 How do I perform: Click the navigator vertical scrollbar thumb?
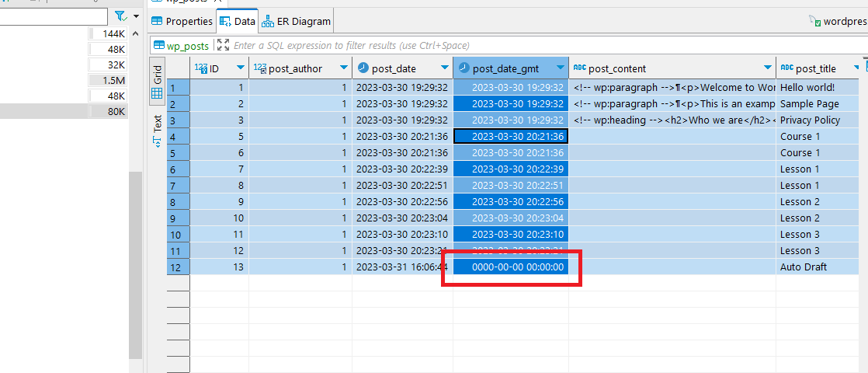coord(136,265)
